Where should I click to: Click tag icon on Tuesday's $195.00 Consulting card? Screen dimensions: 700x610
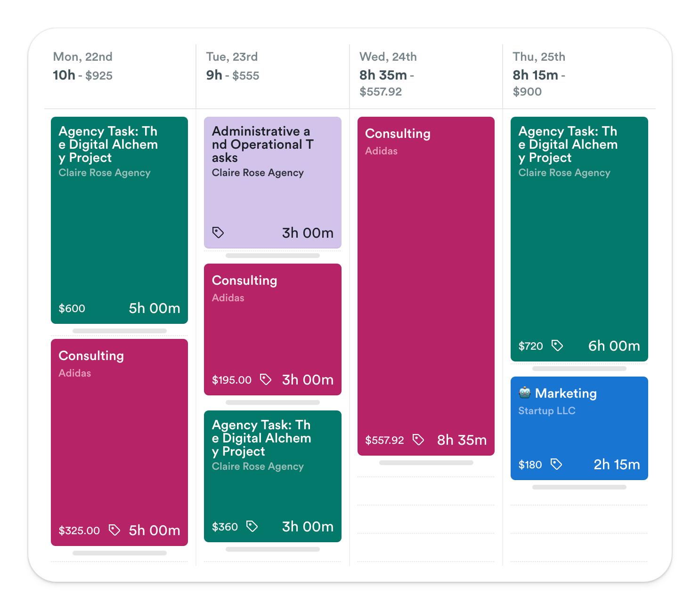[266, 379]
